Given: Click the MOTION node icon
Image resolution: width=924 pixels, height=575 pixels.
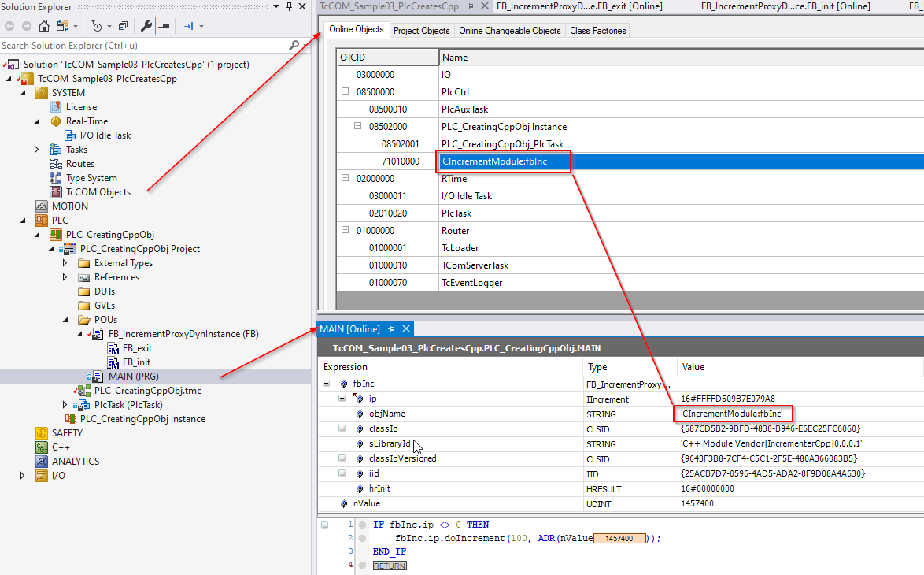Looking at the screenshot, I should (41, 206).
